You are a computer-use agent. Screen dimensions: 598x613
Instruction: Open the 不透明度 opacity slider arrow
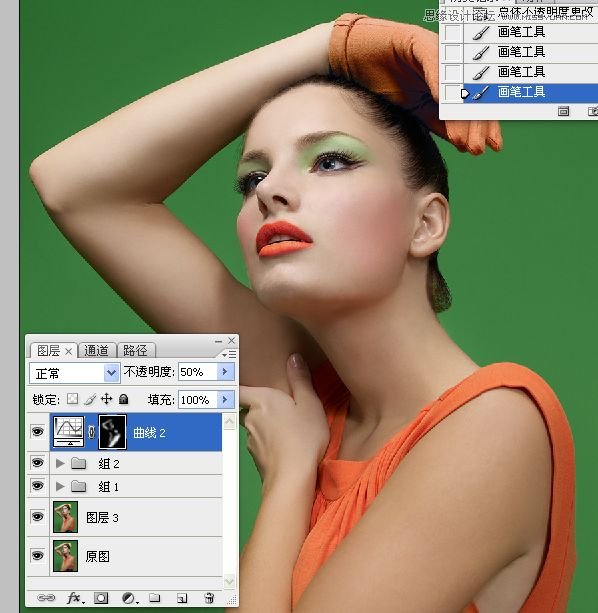tap(226, 371)
